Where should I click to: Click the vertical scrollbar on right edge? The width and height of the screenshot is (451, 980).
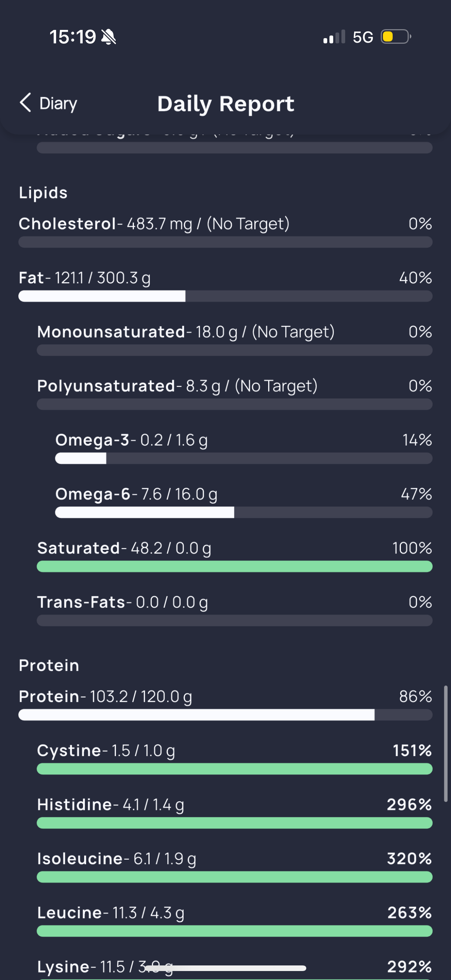point(446,744)
